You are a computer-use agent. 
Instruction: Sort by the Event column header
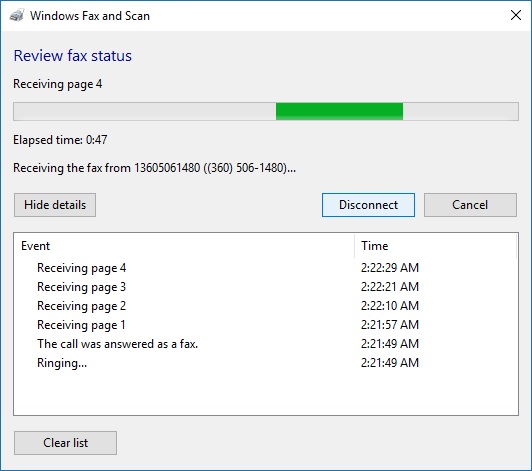tap(184, 246)
